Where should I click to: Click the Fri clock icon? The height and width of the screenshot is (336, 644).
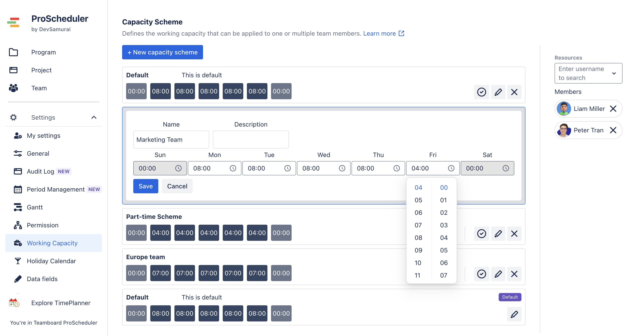pyautogui.click(x=451, y=168)
